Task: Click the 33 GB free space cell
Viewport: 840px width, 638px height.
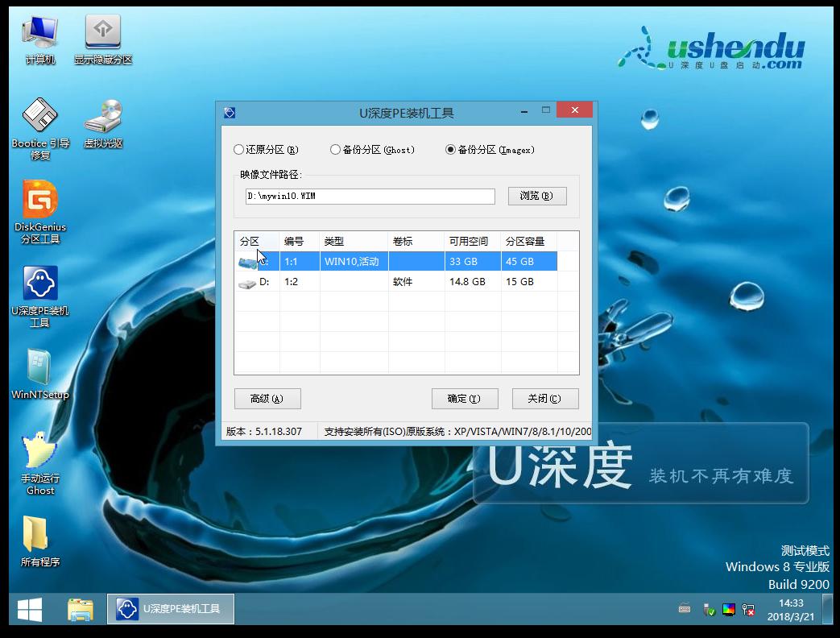Action: click(473, 262)
